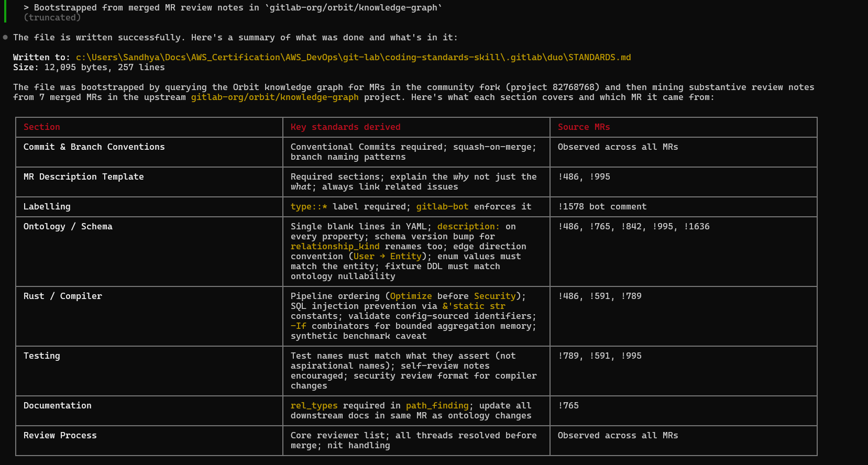This screenshot has height=465, width=868.
Task: Click the 'rel_types' highlighted text
Action: click(x=314, y=406)
